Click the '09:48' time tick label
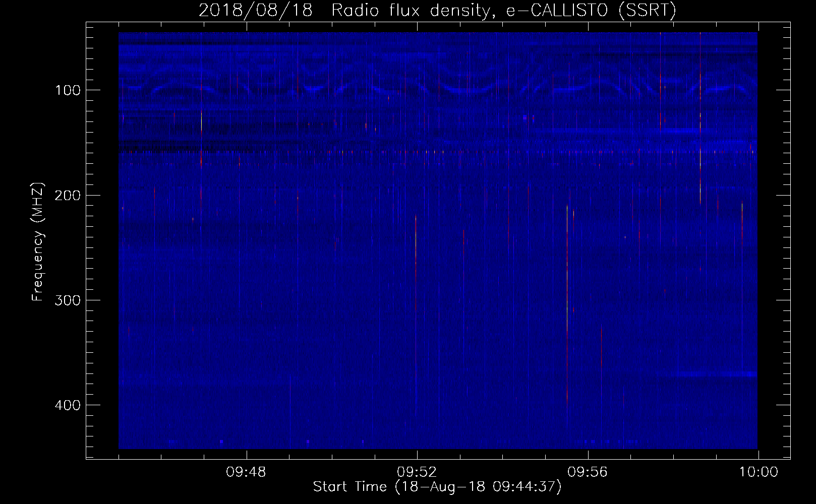 pyautogui.click(x=246, y=472)
